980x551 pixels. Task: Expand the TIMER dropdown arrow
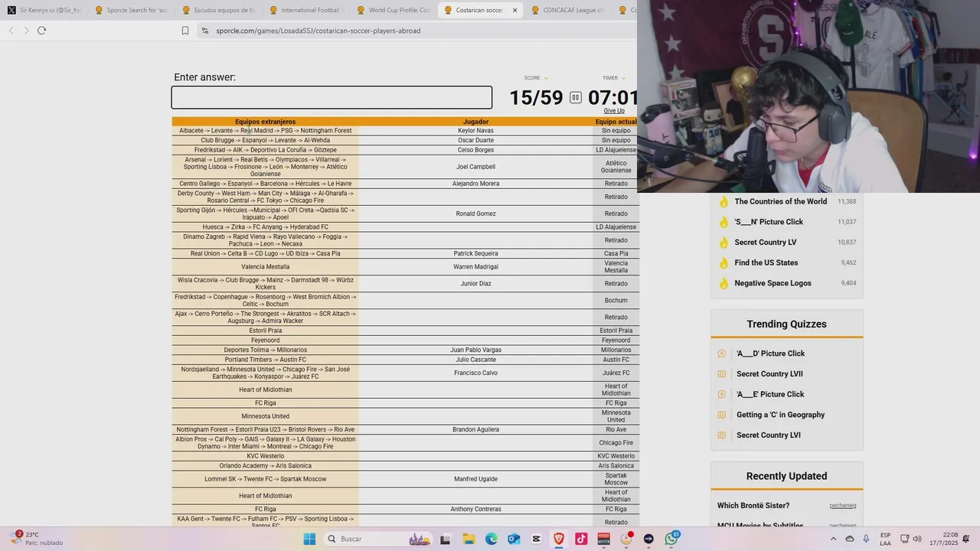point(623,78)
